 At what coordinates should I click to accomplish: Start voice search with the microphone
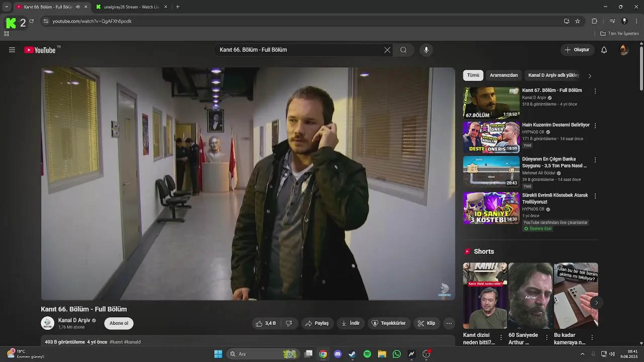[426, 50]
